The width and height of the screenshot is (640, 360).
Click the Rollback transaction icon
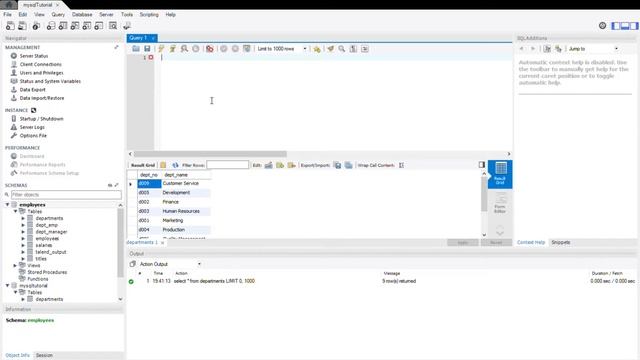pos(235,49)
